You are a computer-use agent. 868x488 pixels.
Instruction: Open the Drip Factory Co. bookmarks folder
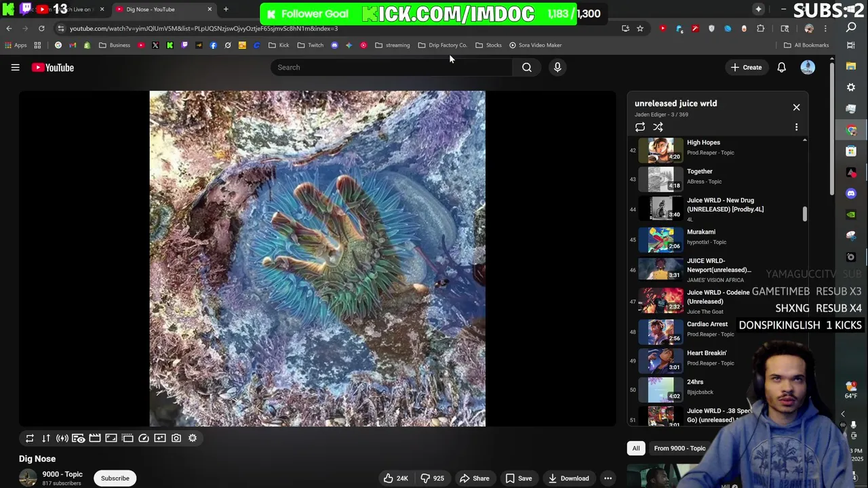click(x=442, y=45)
